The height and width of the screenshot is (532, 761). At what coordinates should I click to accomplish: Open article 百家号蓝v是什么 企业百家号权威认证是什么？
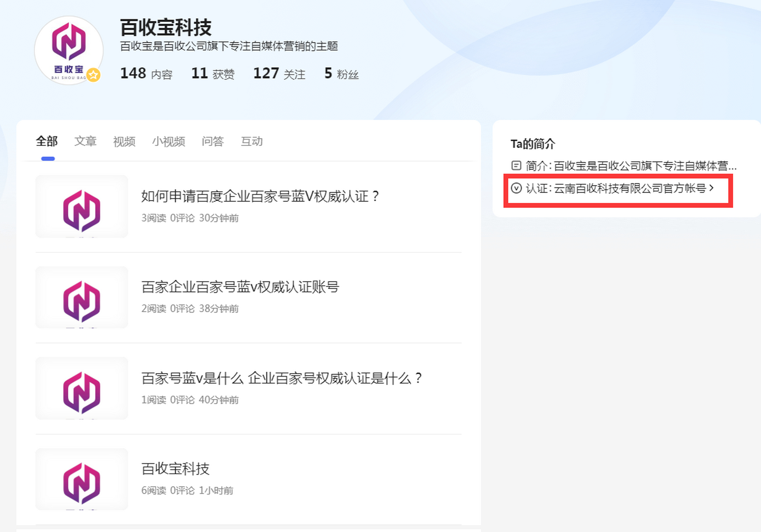[x=282, y=378]
